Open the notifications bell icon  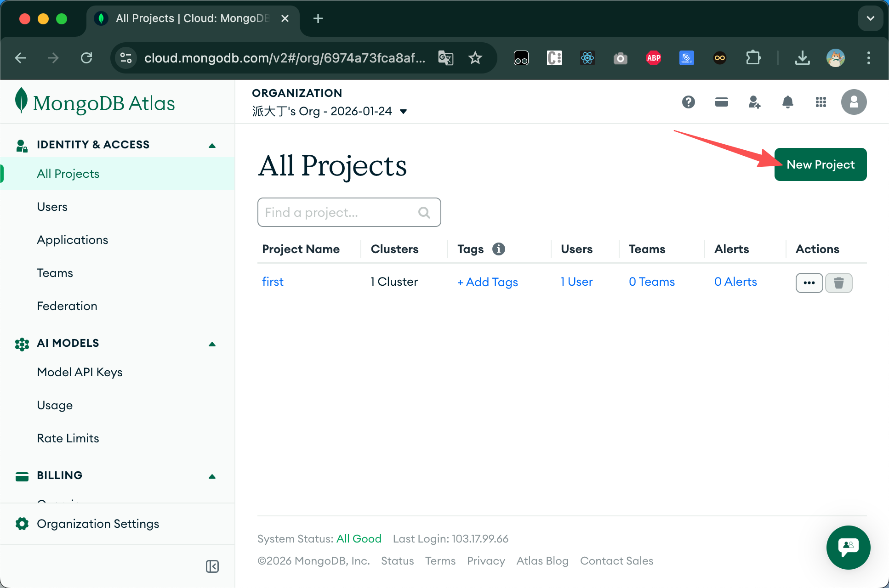[x=787, y=102]
